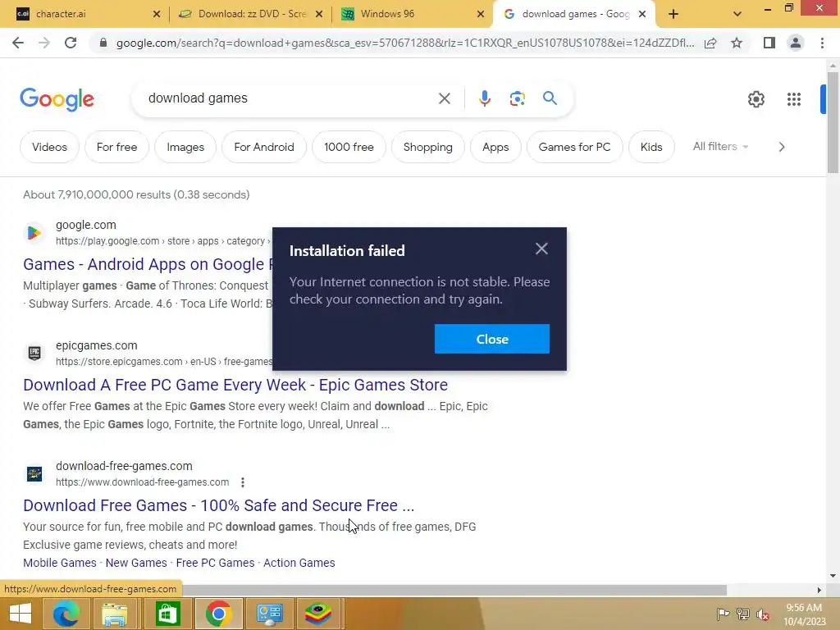Open BlueStacks from taskbar
Screen dimensions: 840x630
(318, 614)
